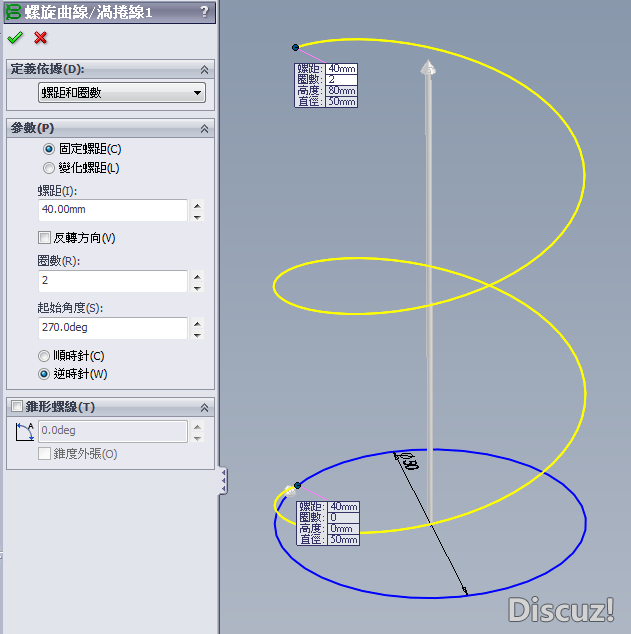631x634 pixels.
Task: Enable 反轉方向 checkbox
Action: point(44,238)
